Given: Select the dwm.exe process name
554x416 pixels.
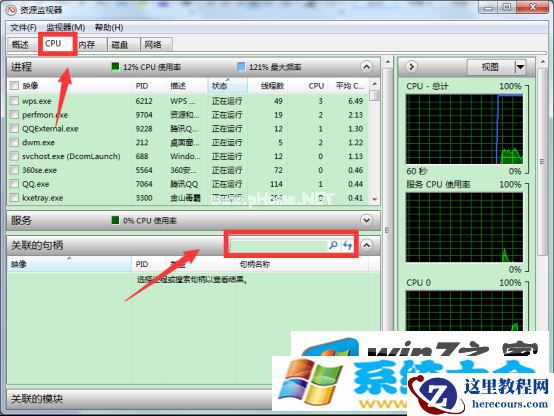Looking at the screenshot, I should pos(38,142).
